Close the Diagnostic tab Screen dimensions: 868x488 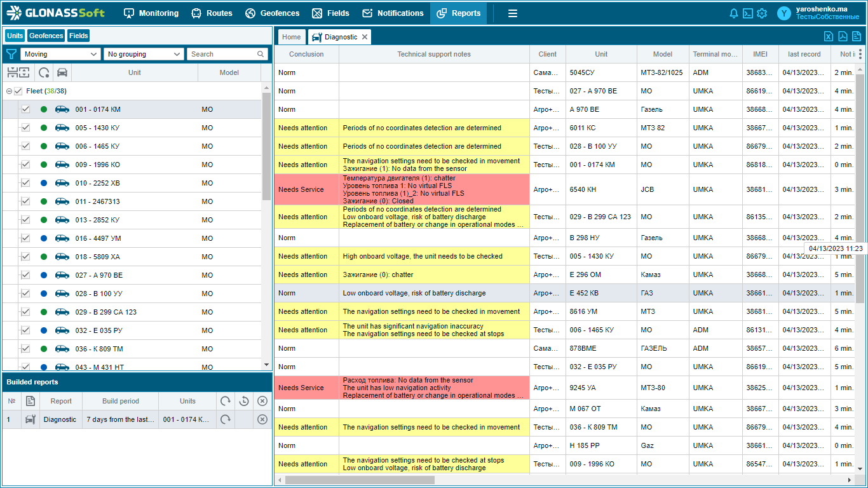pyautogui.click(x=365, y=37)
